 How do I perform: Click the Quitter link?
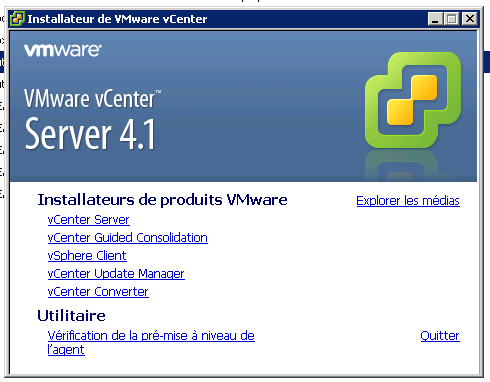[440, 336]
